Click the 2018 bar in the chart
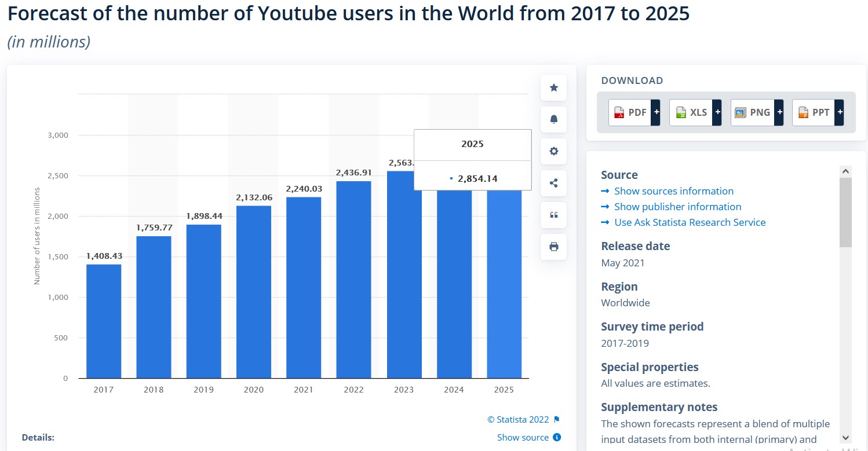Image resolution: width=868 pixels, height=451 pixels. [154, 307]
